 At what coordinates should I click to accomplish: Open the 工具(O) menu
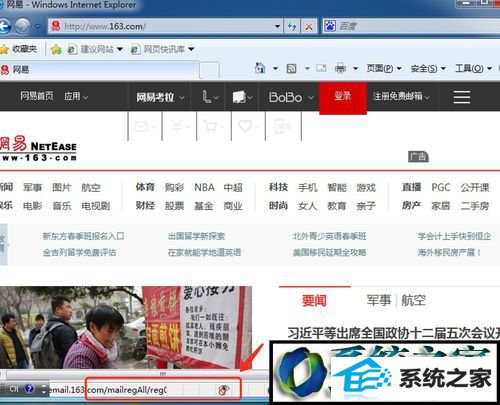(x=473, y=68)
